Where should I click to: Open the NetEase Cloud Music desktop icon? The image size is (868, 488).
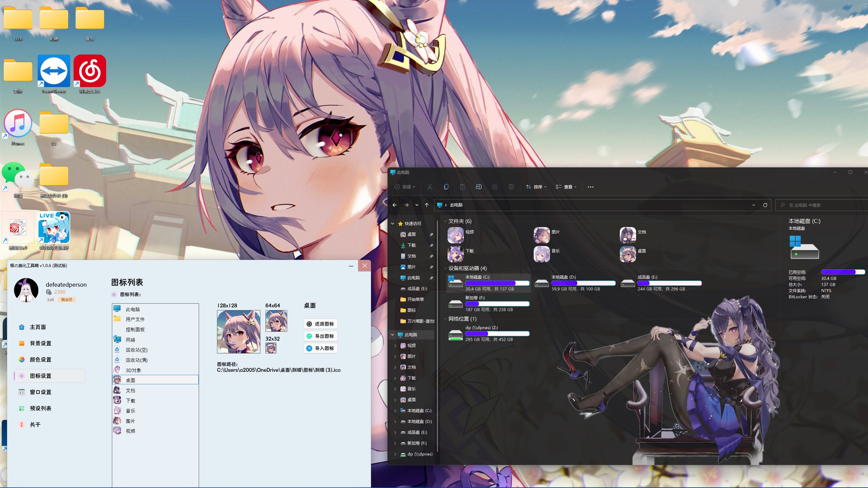pyautogui.click(x=90, y=71)
